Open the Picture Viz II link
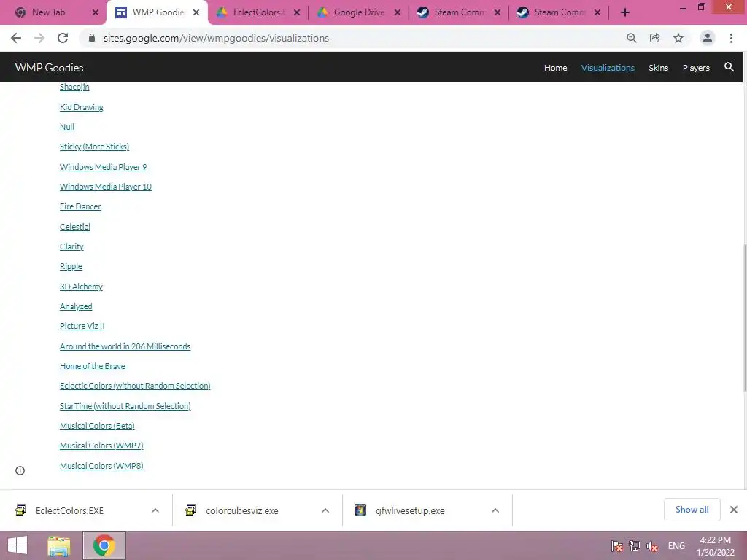 pos(82,326)
